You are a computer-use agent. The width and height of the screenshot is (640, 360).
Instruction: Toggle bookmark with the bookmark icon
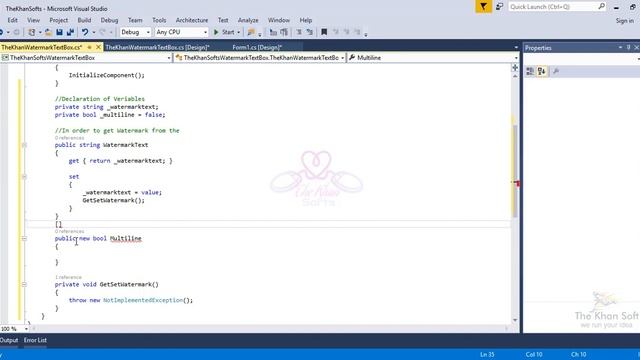coord(324,32)
